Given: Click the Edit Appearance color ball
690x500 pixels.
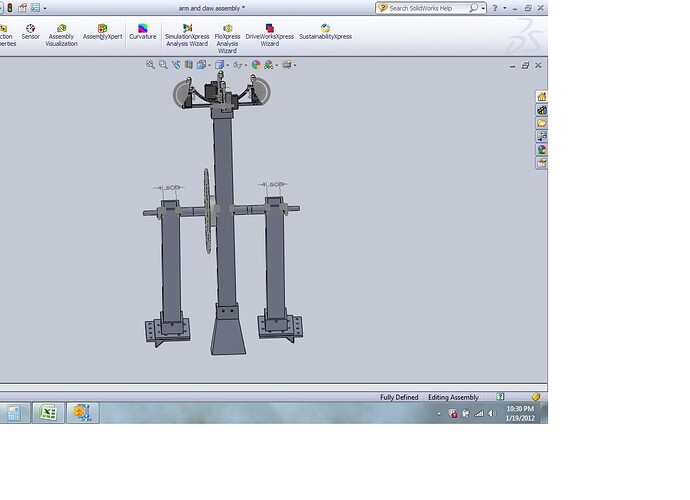Looking at the screenshot, I should (256, 65).
